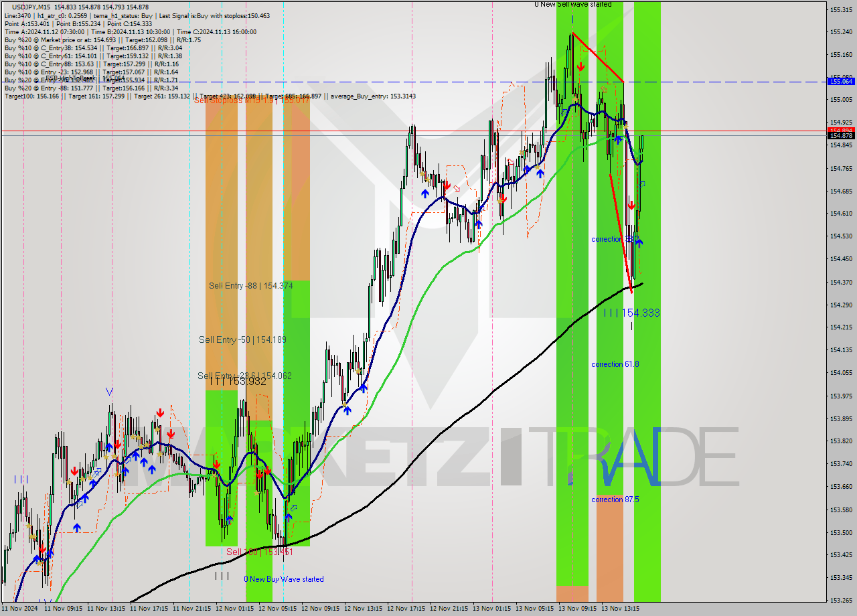
Task: Select the 154.450 price axis label
Action: pos(841,258)
